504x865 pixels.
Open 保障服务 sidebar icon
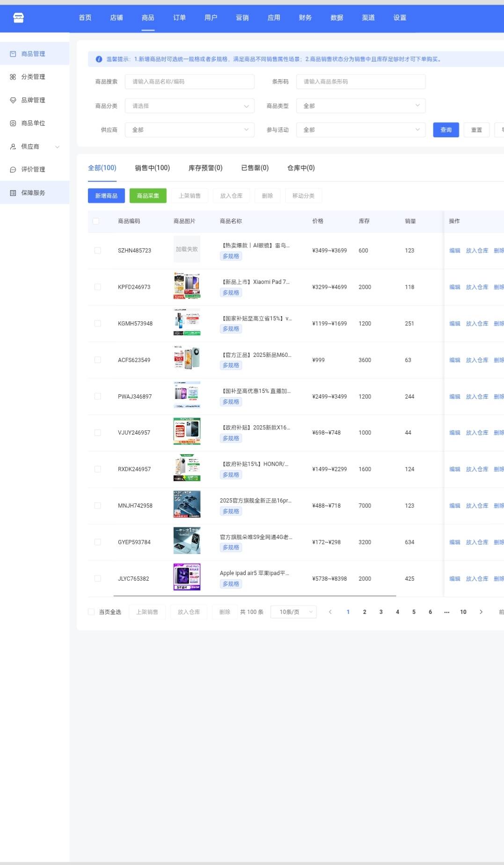pyautogui.click(x=13, y=193)
